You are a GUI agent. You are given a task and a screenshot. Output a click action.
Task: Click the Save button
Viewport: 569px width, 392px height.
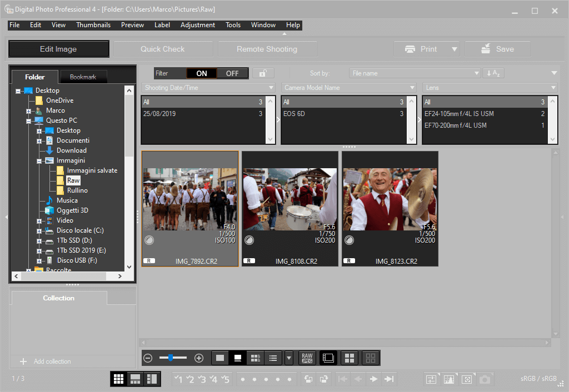coord(497,49)
